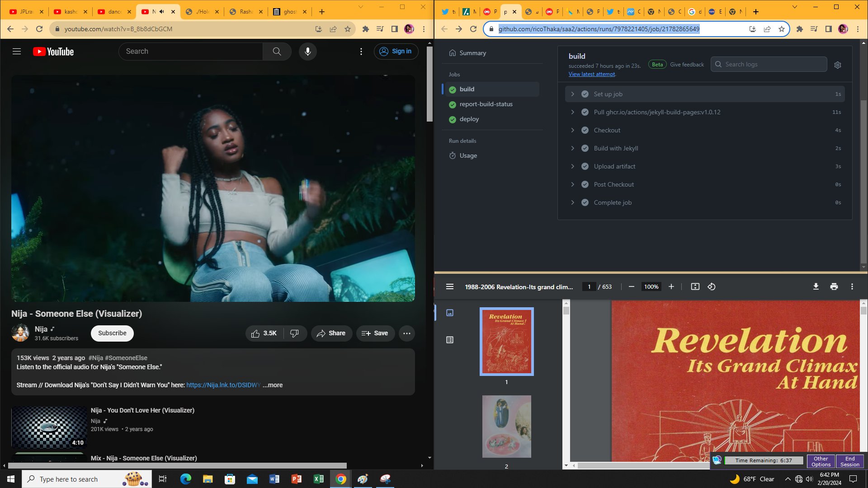This screenshot has height=488, width=868.
Task: Show PDF thumbnails view in sidebar
Action: tap(450, 313)
